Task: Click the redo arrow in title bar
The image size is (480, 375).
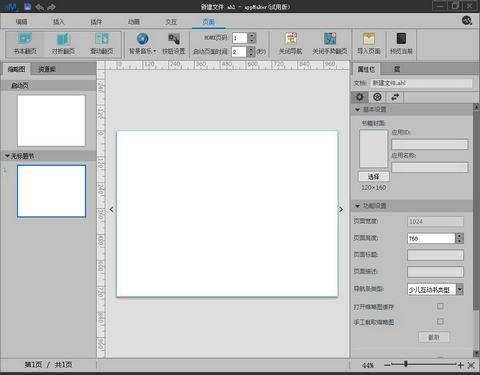Action: 51,7
